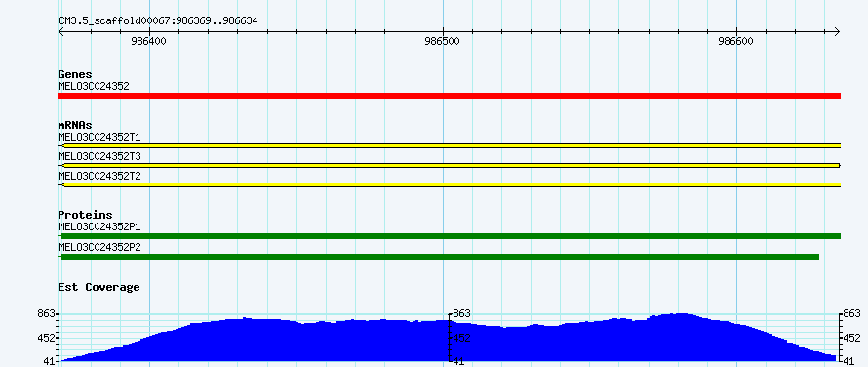Click the 986400 ruler position marker

coord(148,41)
